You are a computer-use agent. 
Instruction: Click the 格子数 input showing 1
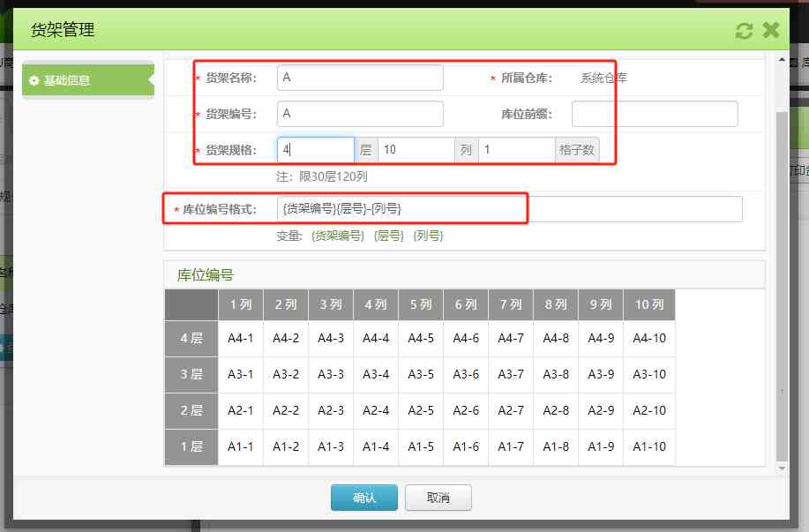516,150
